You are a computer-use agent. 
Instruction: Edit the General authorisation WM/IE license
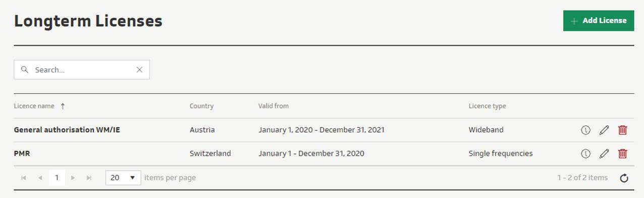604,130
